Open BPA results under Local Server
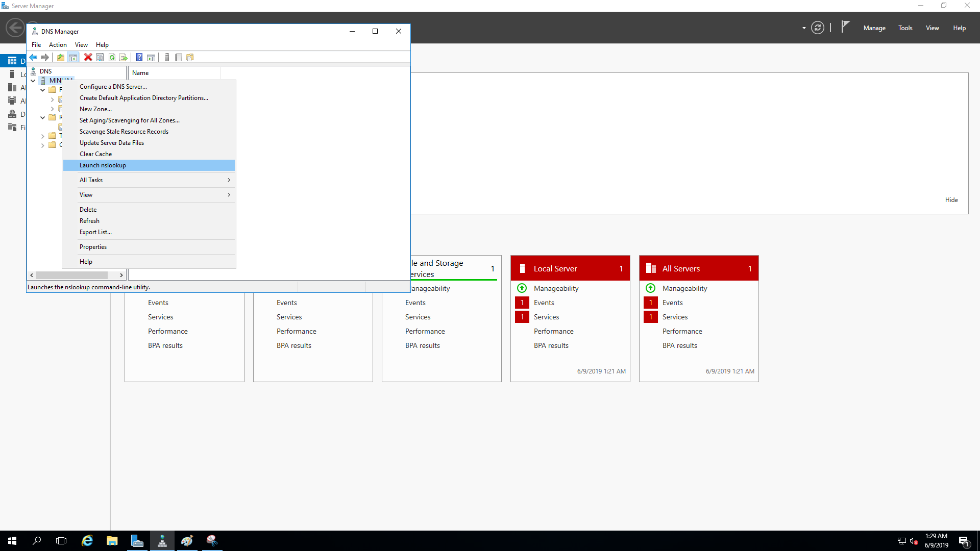The width and height of the screenshot is (980, 551). [x=551, y=345]
